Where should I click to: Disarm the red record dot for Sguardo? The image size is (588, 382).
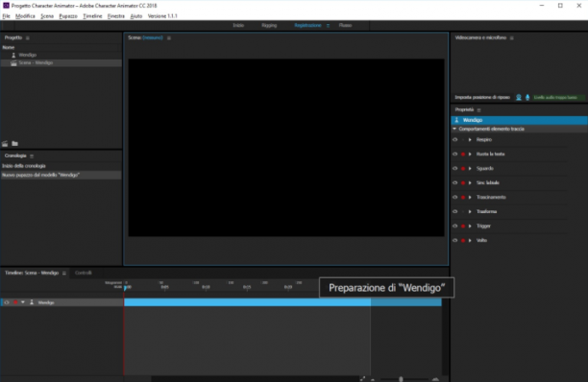[463, 169]
